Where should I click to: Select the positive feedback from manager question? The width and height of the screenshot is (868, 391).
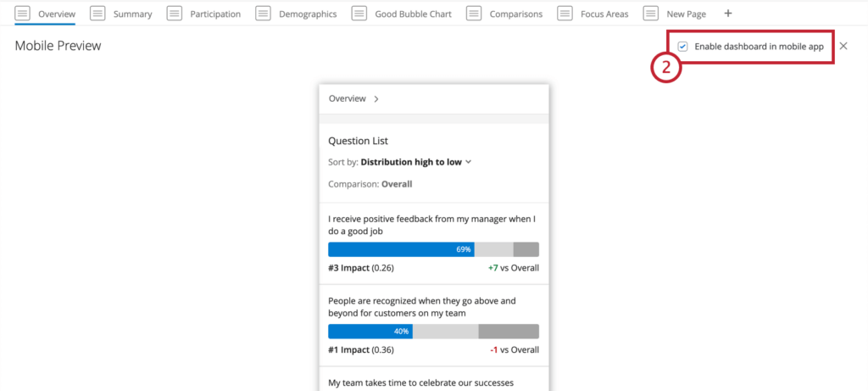pyautogui.click(x=432, y=225)
